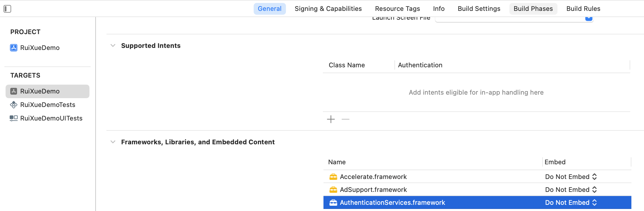Switch to the Build Phases tab
The image size is (644, 211).
point(533,9)
